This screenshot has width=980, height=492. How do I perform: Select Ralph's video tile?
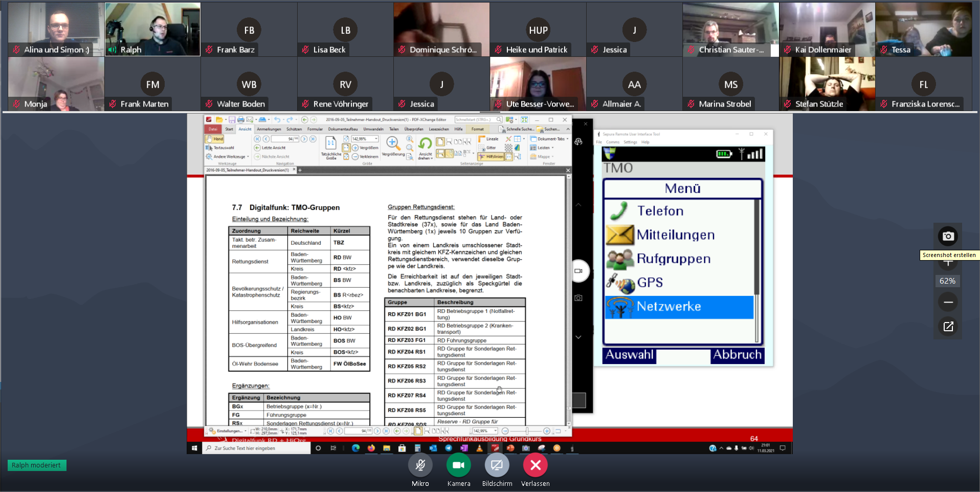[152, 29]
